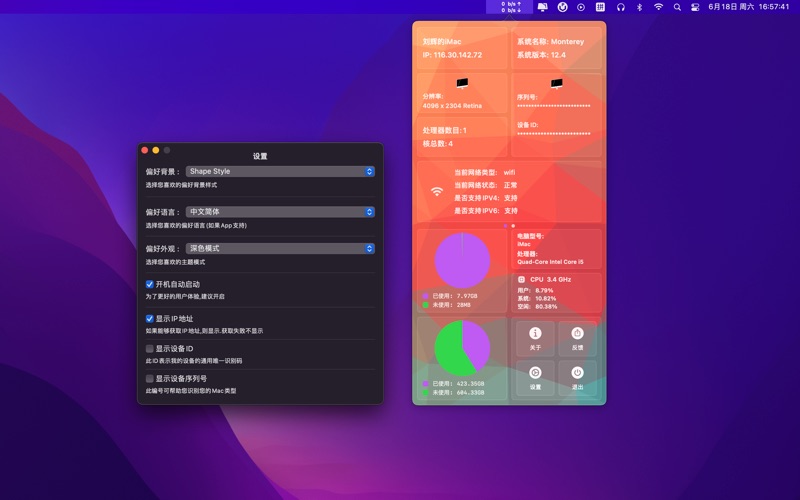This screenshot has width=800, height=500.
Task: Open the 设置 (Settings) button in panel
Action: (535, 378)
